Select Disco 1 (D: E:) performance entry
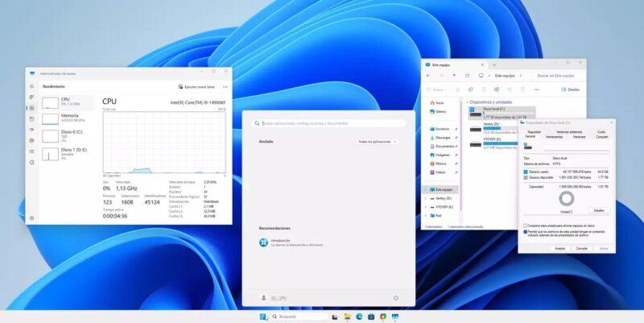644x323 pixels. pos(68,154)
